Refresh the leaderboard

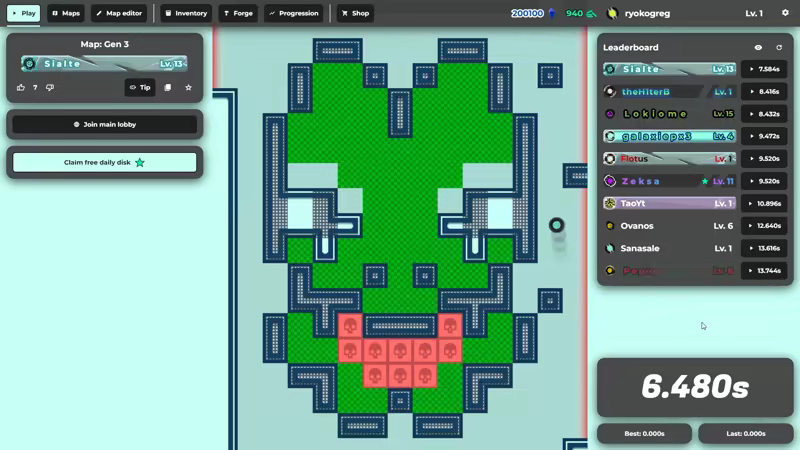coord(779,47)
